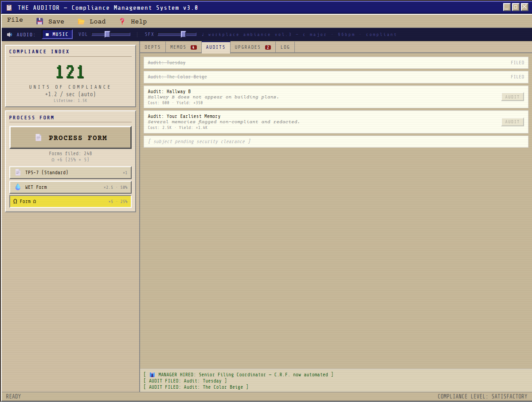
Task: Click Hallway B building plans description
Action: pyautogui.click(x=213, y=97)
